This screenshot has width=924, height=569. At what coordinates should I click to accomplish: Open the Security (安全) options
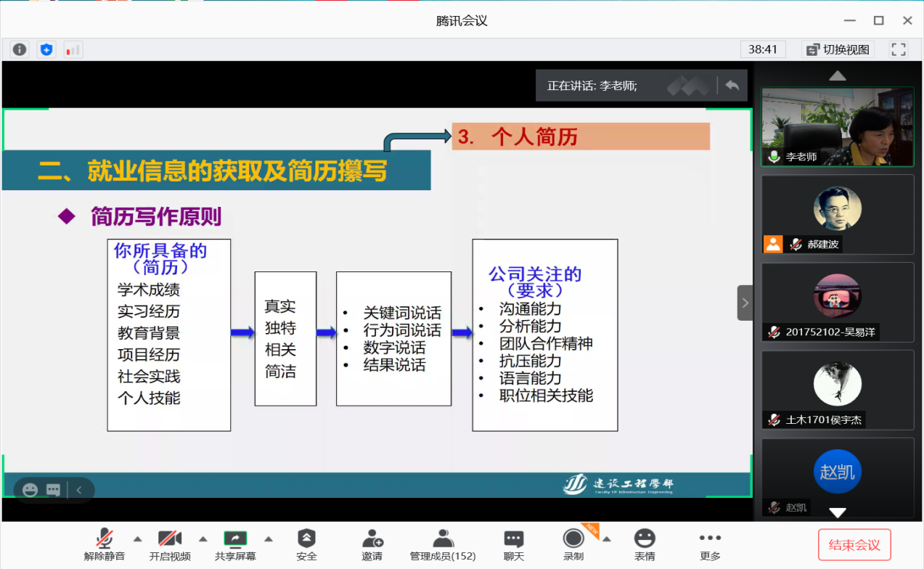click(306, 544)
